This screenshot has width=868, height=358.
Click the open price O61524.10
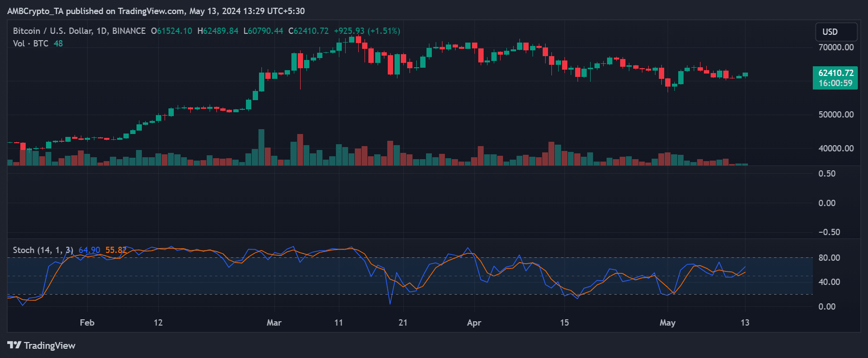click(x=171, y=31)
